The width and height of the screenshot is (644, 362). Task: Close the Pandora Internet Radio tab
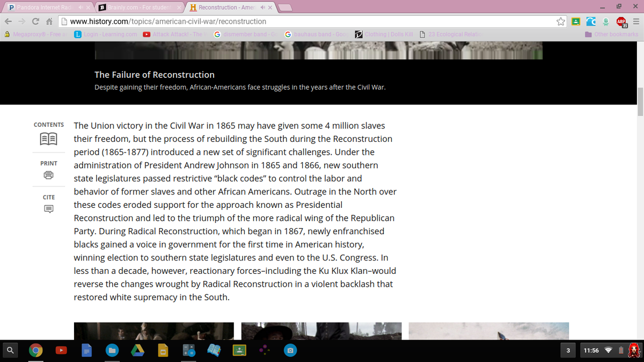click(89, 8)
